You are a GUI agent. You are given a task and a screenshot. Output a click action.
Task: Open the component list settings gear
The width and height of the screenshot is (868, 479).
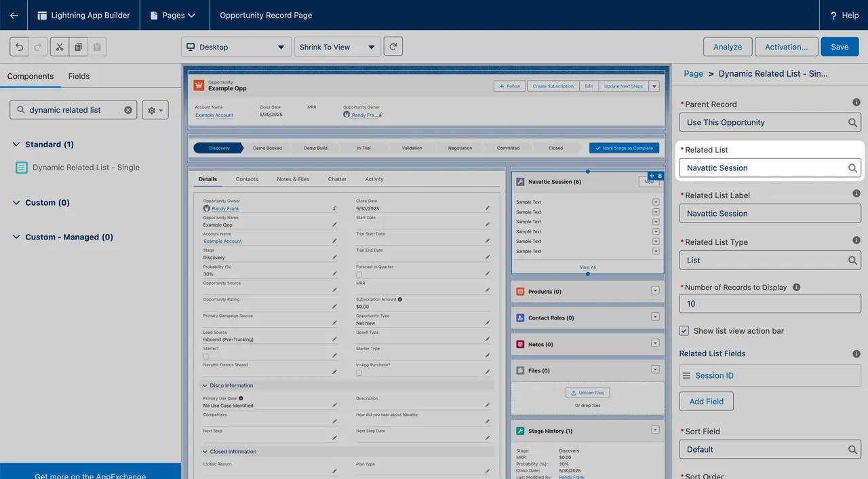(x=155, y=110)
